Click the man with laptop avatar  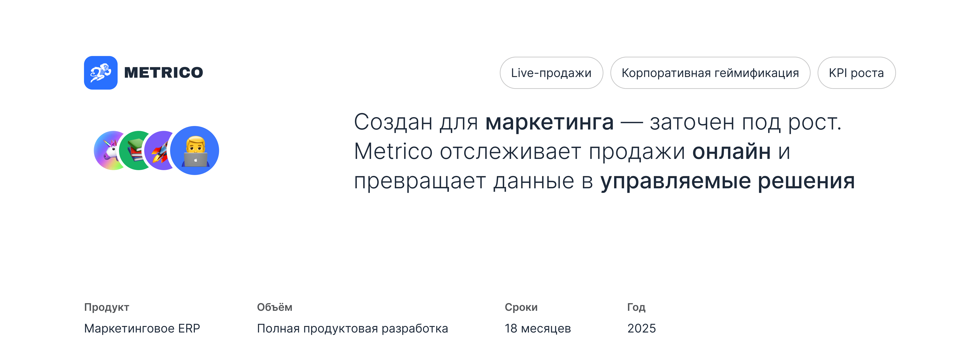click(x=195, y=151)
